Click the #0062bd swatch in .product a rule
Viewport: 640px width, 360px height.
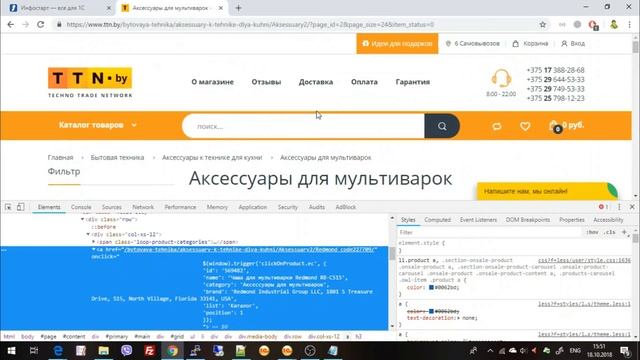[x=431, y=287]
